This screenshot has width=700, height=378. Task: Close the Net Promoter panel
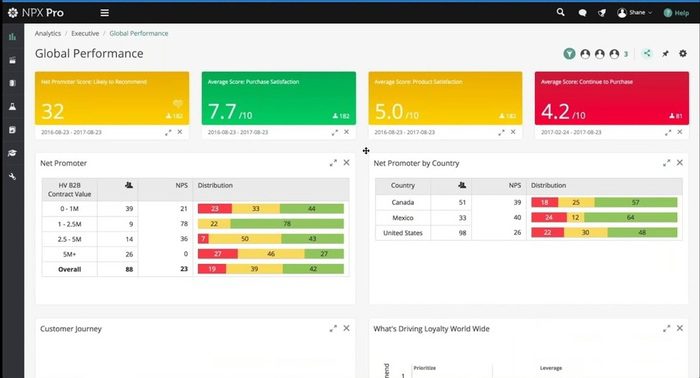coord(346,163)
